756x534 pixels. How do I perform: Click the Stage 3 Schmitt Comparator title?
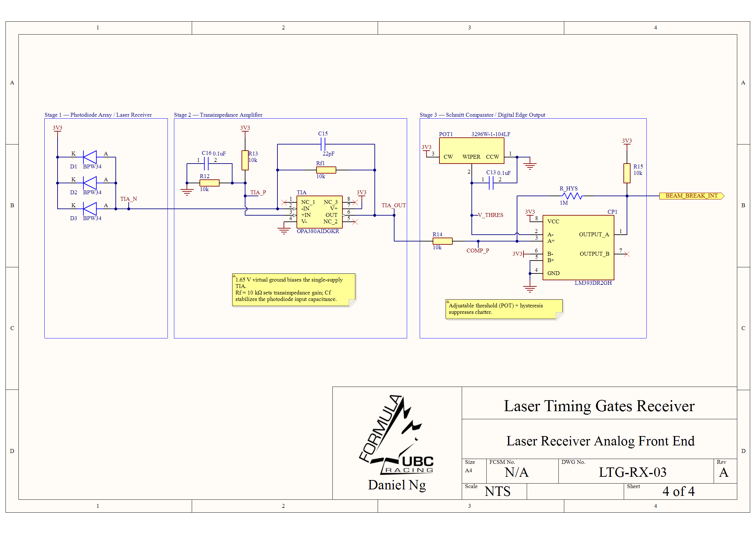click(x=482, y=114)
